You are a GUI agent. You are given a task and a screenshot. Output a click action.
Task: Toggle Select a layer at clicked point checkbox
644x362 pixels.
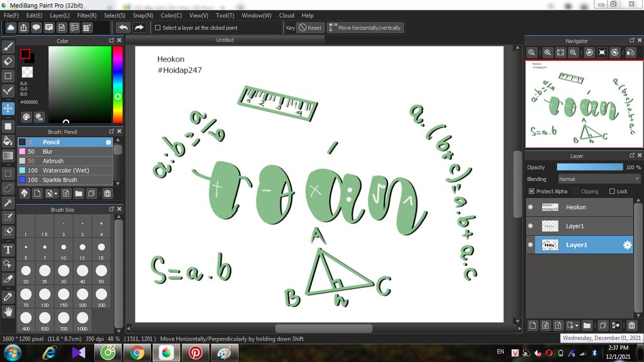[x=158, y=28]
